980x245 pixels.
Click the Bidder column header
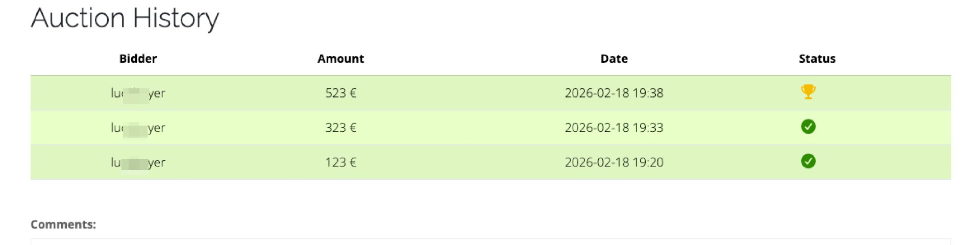138,59
